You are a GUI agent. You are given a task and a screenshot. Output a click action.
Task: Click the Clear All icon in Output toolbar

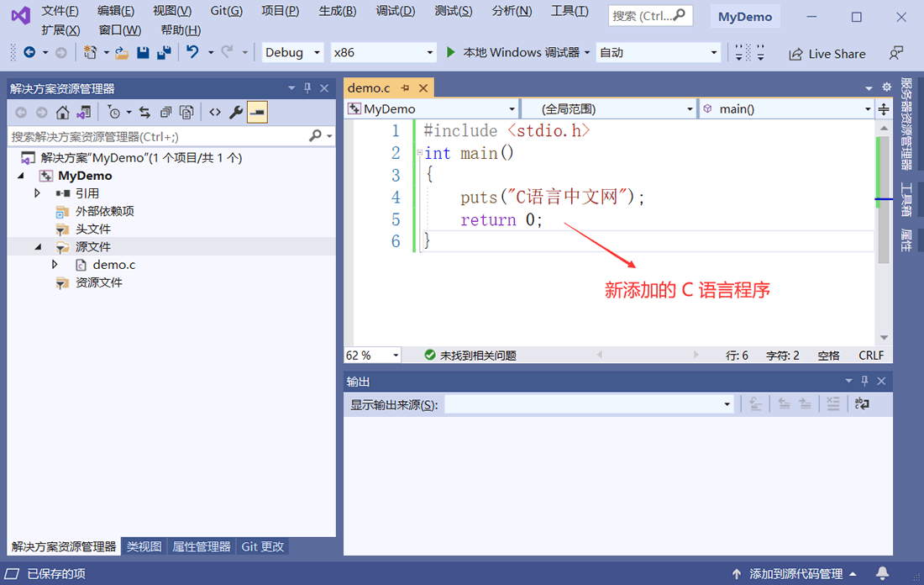832,404
